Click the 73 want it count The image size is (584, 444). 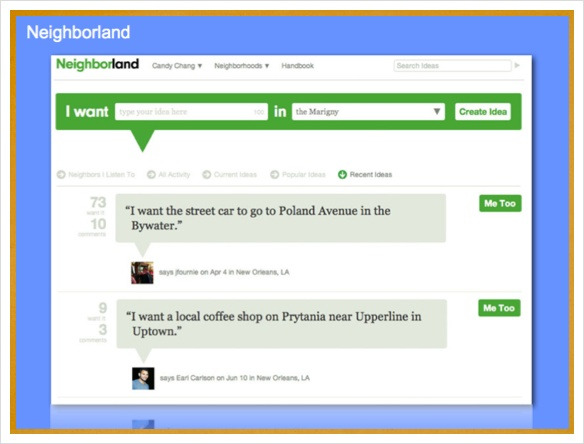click(98, 205)
